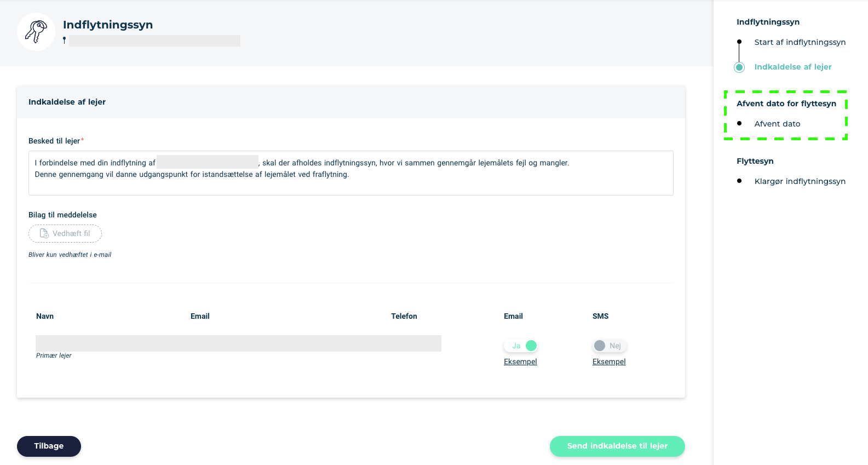Send indkaldelse til lejer
The width and height of the screenshot is (868, 465).
(617, 446)
